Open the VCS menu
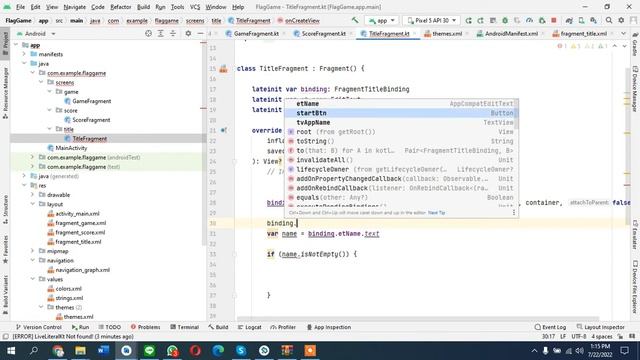Image resolution: width=640 pixels, height=360 pixels. pos(195,7)
